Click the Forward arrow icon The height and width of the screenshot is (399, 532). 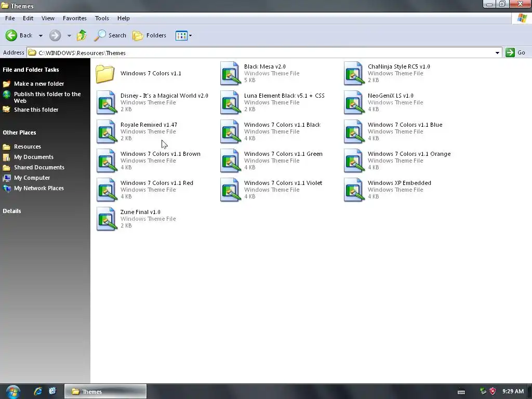pos(55,35)
